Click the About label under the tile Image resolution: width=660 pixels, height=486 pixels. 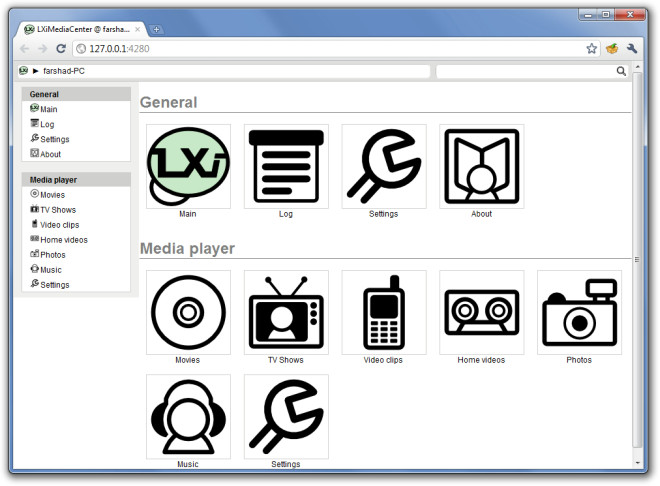pos(482,214)
